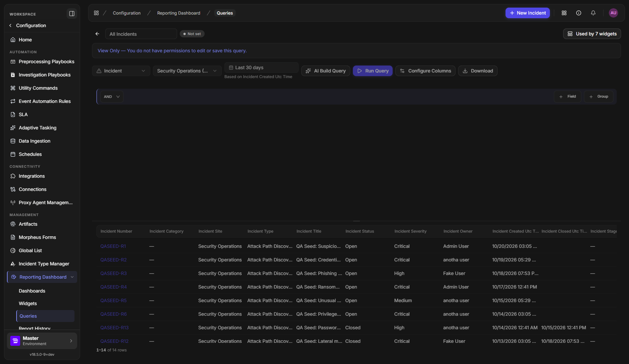Click the Incident Status column header
Image resolution: width=629 pixels, height=364 pixels.
360,231
